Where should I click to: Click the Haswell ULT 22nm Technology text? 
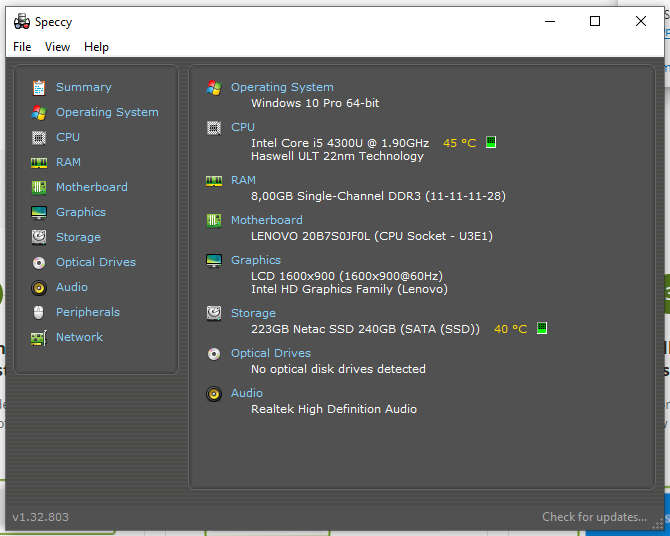pyautogui.click(x=338, y=156)
